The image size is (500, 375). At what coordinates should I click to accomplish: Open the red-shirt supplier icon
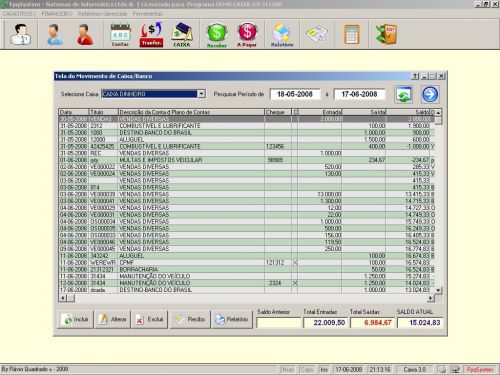click(x=85, y=34)
